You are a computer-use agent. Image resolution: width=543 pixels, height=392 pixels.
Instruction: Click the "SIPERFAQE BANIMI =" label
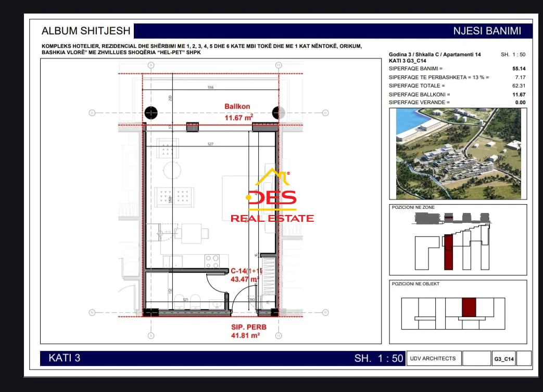pyautogui.click(x=415, y=69)
